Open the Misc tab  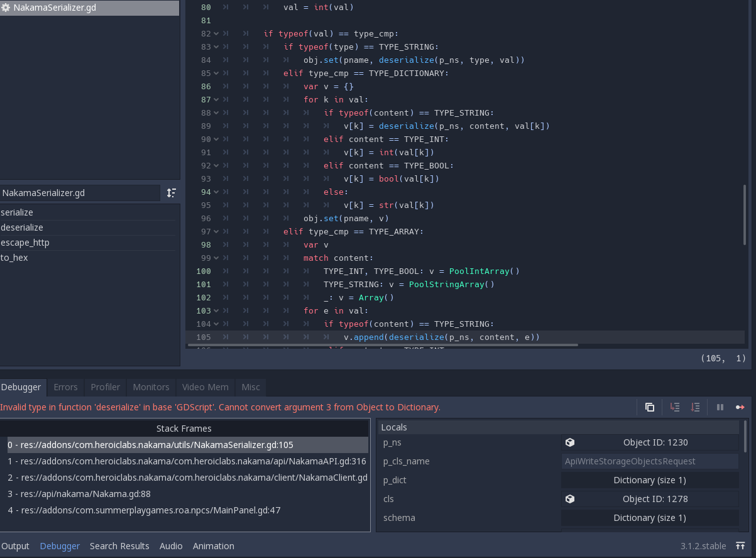click(x=251, y=387)
